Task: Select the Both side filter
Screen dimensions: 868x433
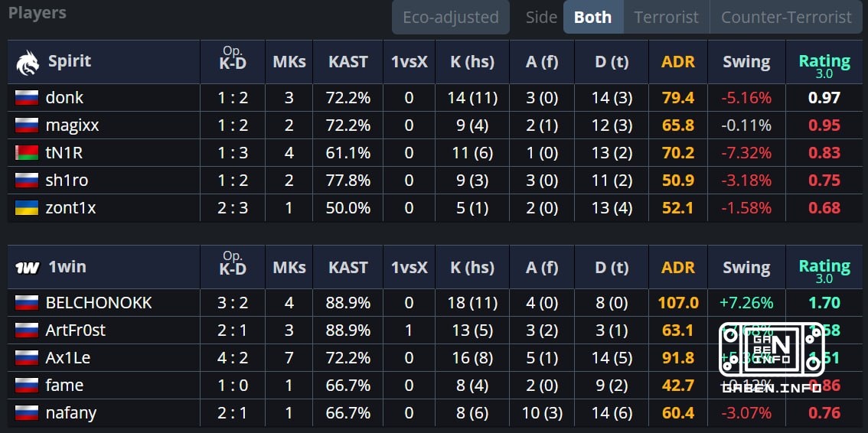Action: (x=593, y=17)
